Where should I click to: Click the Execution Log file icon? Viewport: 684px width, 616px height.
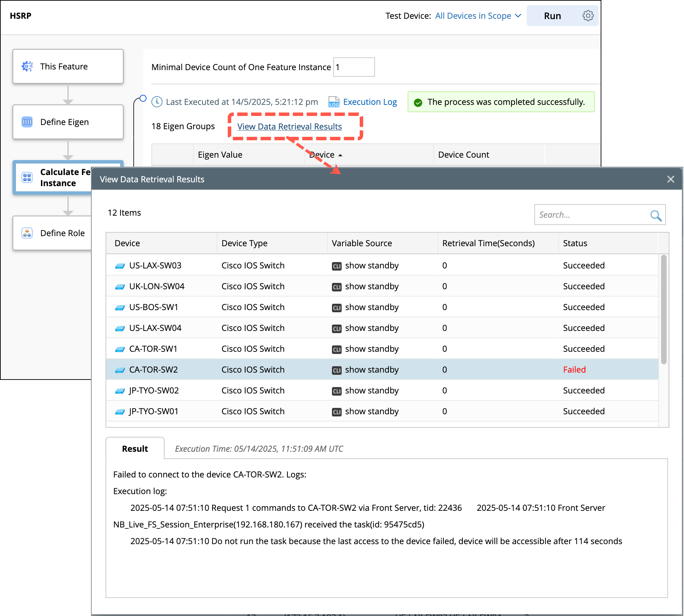click(x=334, y=102)
